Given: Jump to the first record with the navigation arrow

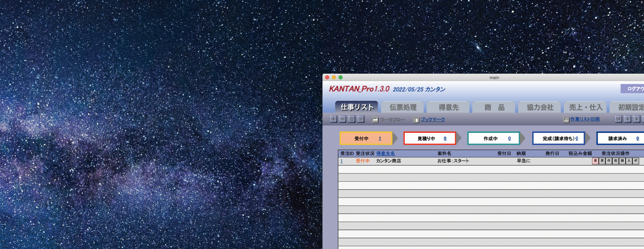Looking at the screenshot, I should click(x=618, y=119).
